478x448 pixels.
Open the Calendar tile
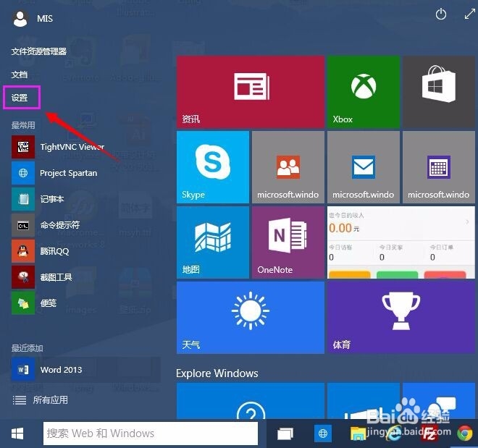tap(439, 167)
